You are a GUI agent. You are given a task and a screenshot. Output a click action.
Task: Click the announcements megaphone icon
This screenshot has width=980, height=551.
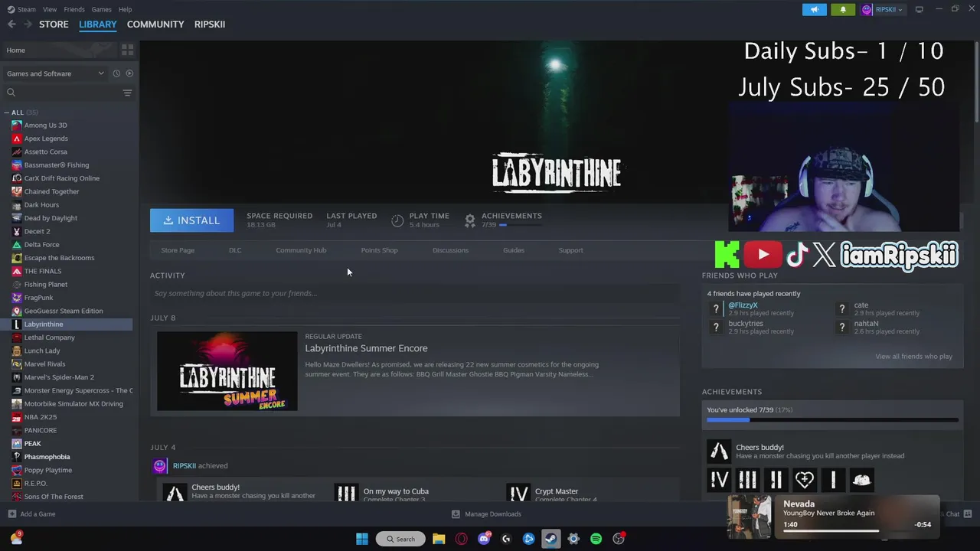[x=814, y=9]
